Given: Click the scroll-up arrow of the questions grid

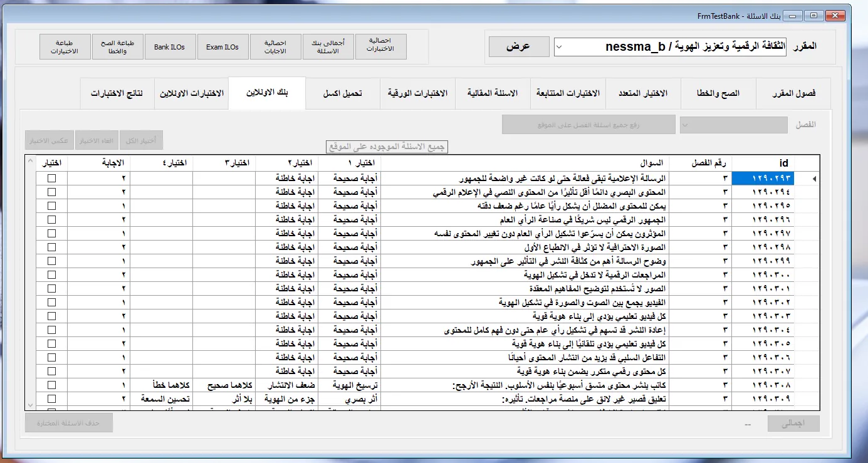Looking at the screenshot, I should (31, 162).
